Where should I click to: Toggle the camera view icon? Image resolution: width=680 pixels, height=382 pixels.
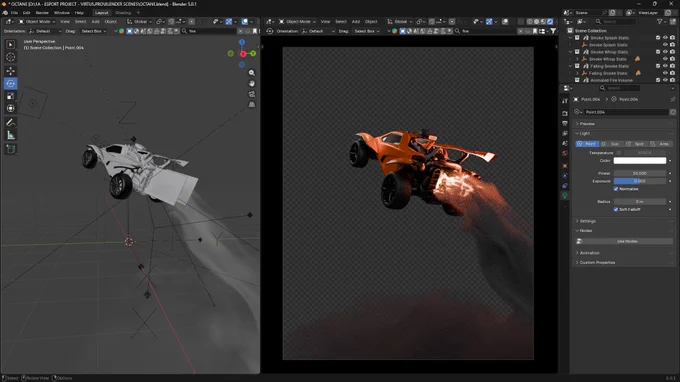coord(252,94)
